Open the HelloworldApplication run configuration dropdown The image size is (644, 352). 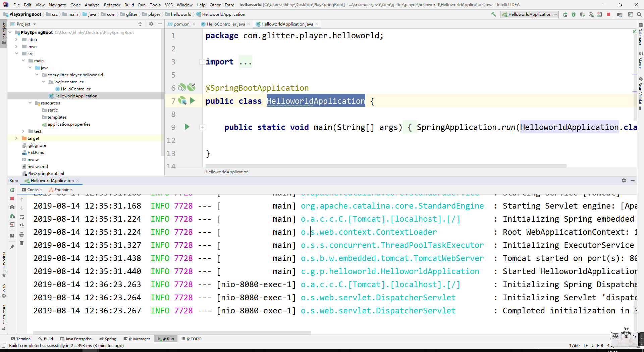click(529, 14)
